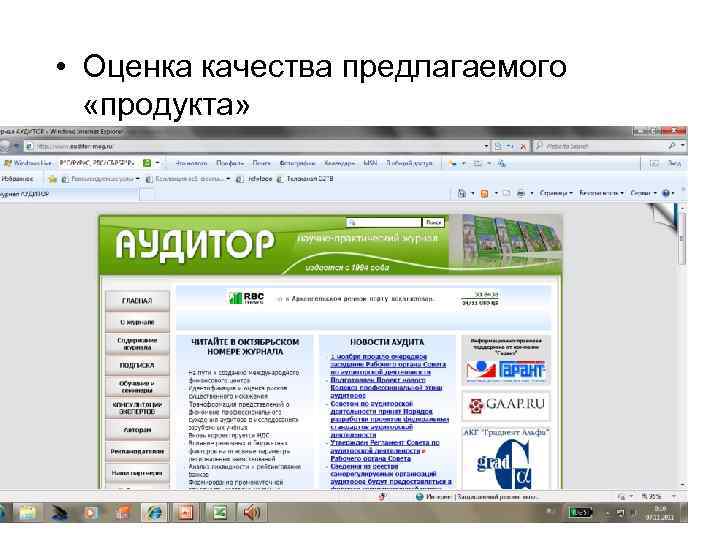
Task: Click the site search input field
Action: [383, 223]
